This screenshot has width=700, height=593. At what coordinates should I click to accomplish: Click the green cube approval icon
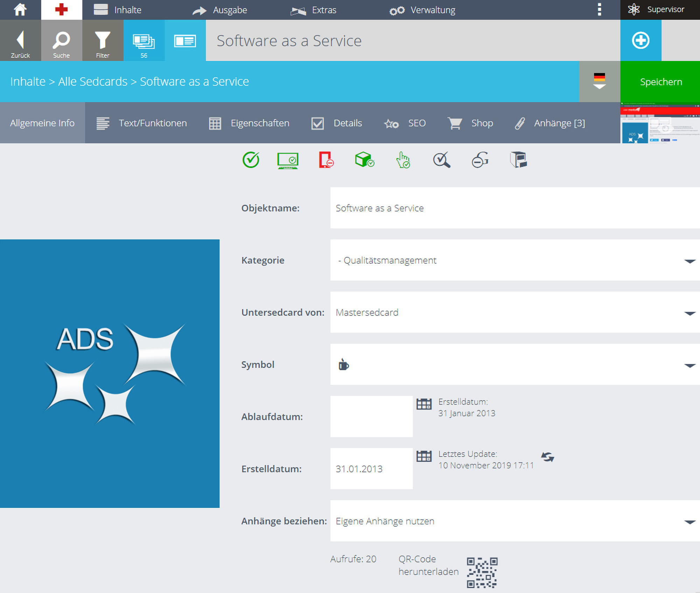click(364, 160)
